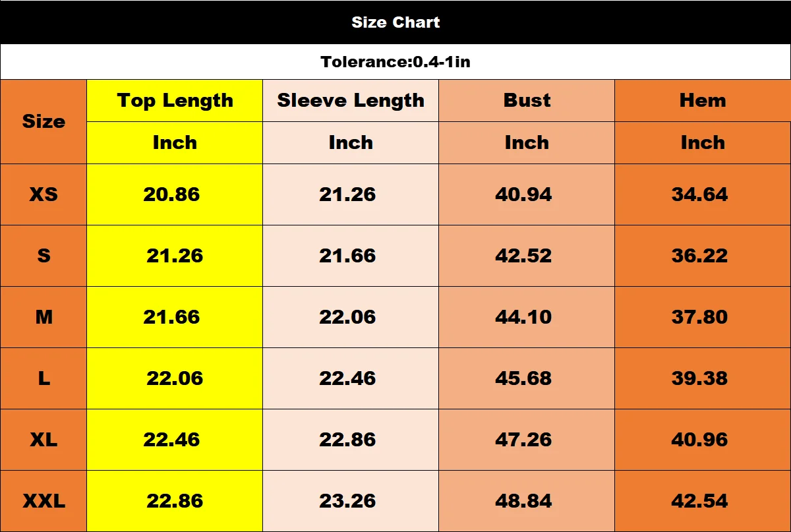The height and width of the screenshot is (532, 791).
Task: Click the 20.86 top length value
Action: click(x=175, y=194)
